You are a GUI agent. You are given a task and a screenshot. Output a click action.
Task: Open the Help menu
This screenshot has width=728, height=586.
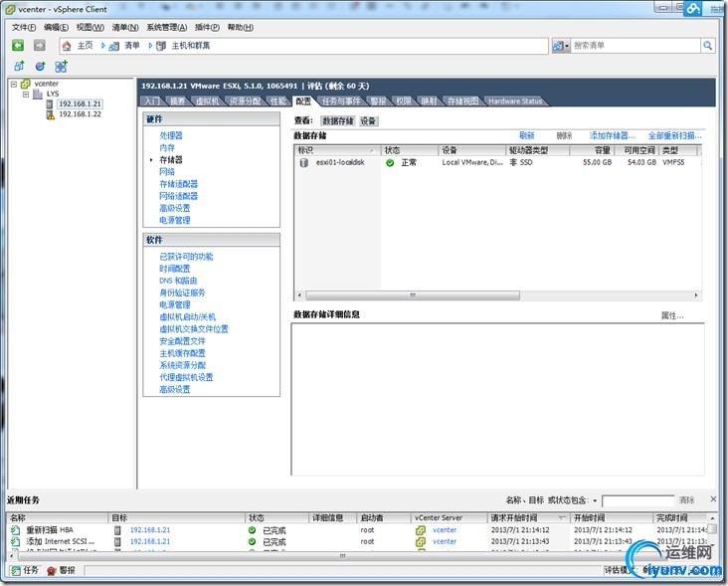241,28
